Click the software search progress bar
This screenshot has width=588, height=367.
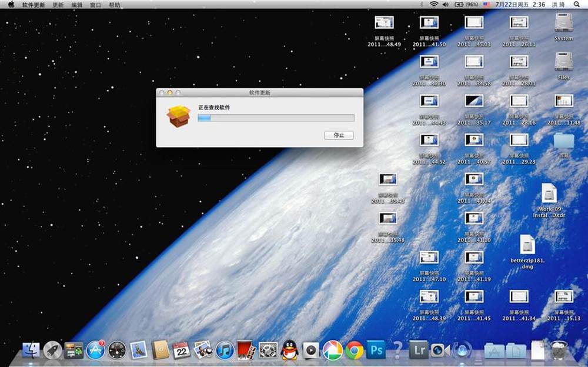click(276, 118)
